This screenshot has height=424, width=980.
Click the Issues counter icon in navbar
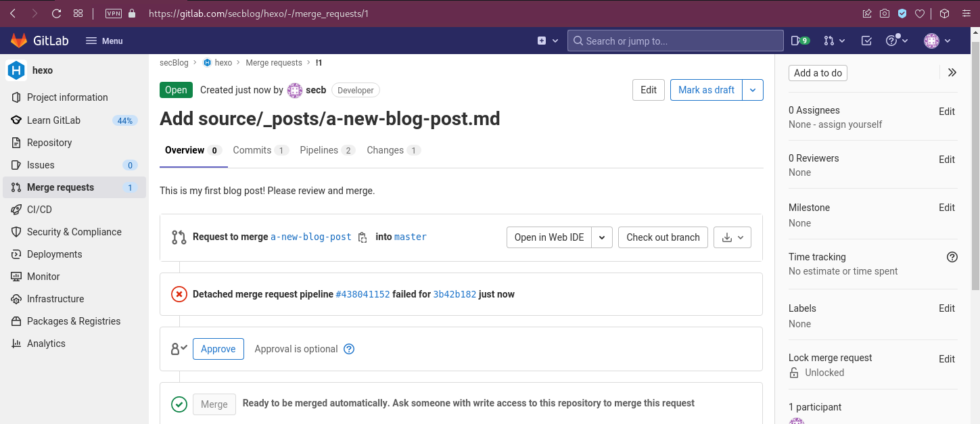point(799,41)
